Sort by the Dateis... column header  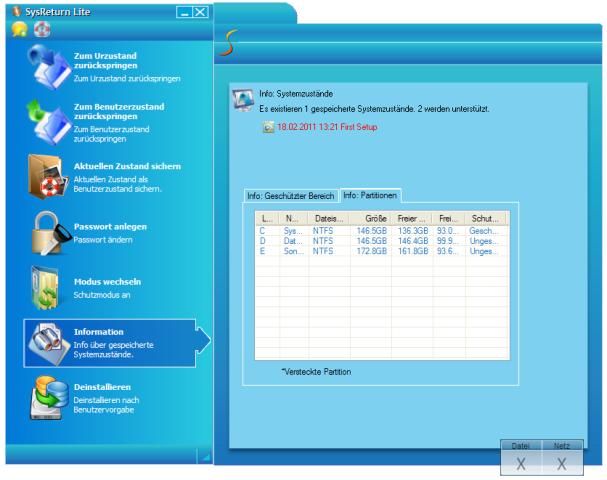[329, 218]
